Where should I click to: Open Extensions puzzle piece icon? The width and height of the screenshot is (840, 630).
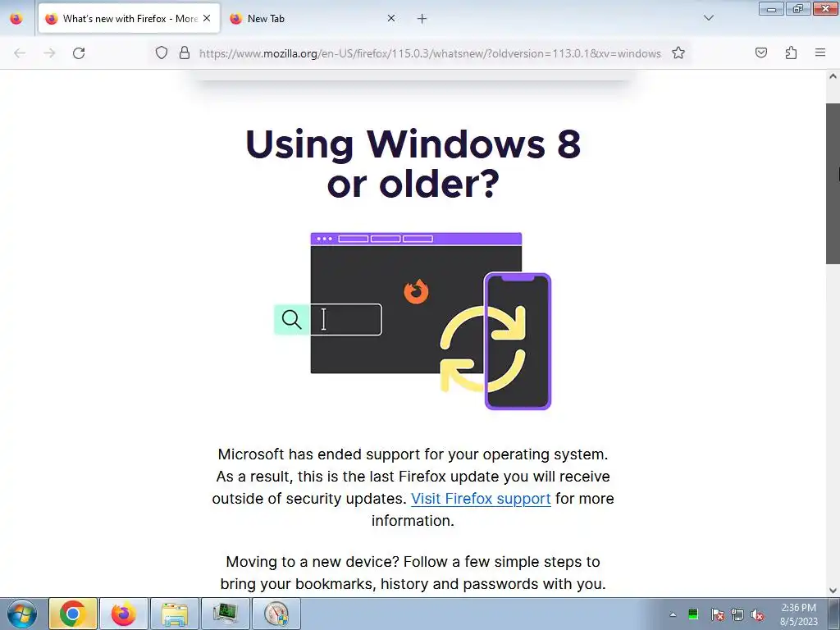click(791, 52)
